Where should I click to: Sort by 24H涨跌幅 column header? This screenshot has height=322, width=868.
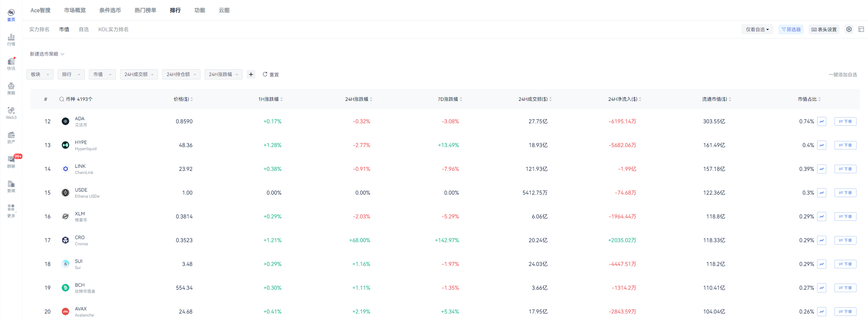[x=359, y=99]
